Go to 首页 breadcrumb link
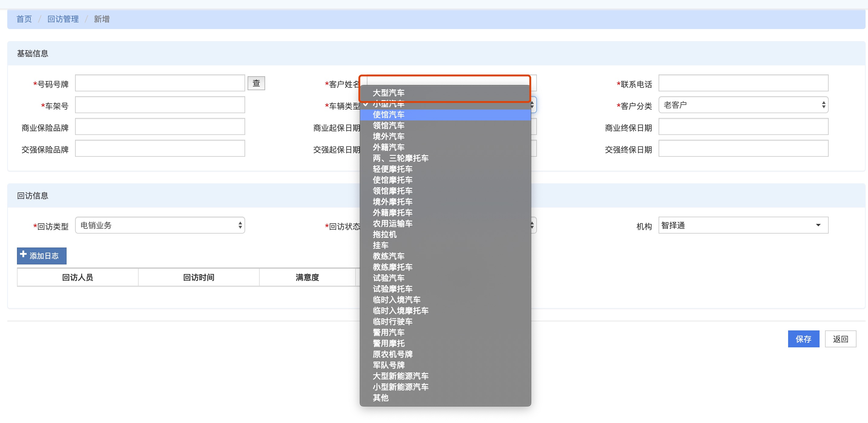Viewport: 868px width, 423px height. click(24, 19)
